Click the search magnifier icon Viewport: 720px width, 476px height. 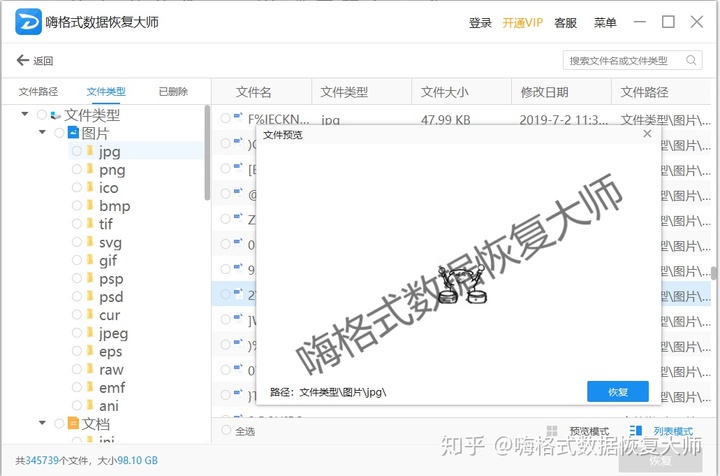691,60
